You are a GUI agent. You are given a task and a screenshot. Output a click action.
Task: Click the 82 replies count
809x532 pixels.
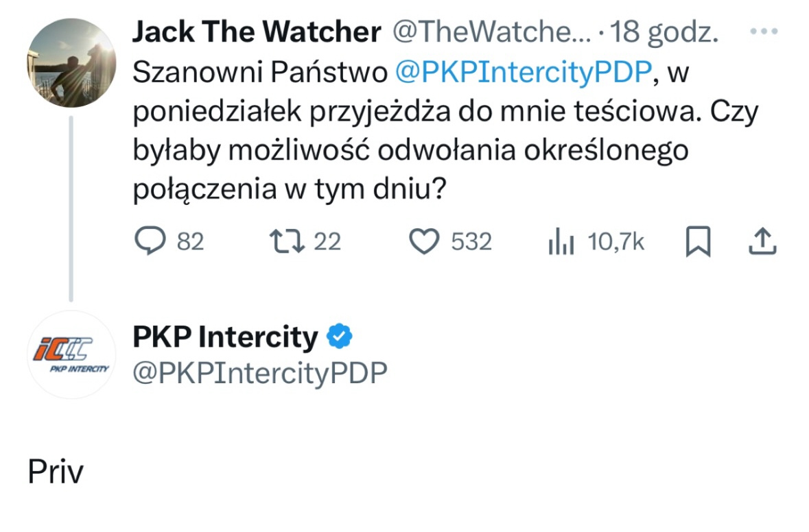point(190,242)
